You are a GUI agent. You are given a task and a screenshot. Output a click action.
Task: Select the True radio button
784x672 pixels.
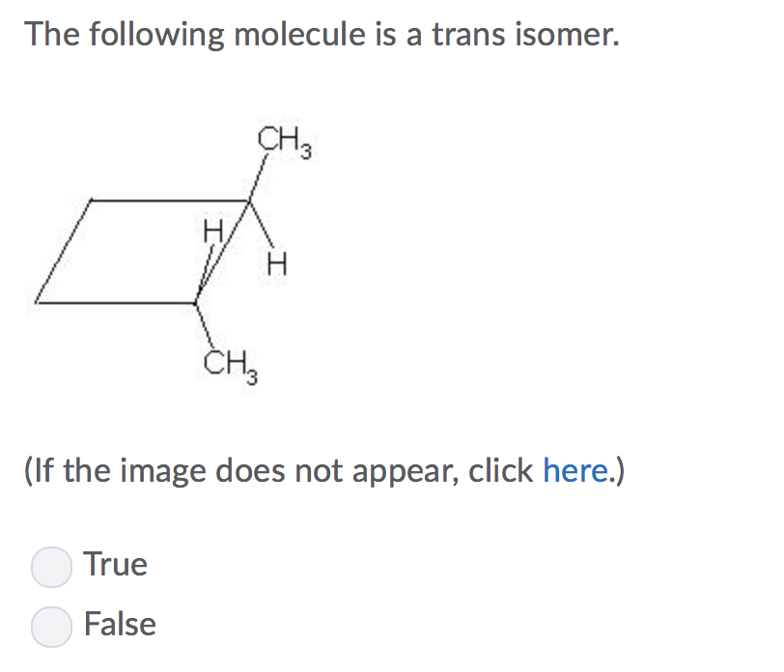point(51,567)
